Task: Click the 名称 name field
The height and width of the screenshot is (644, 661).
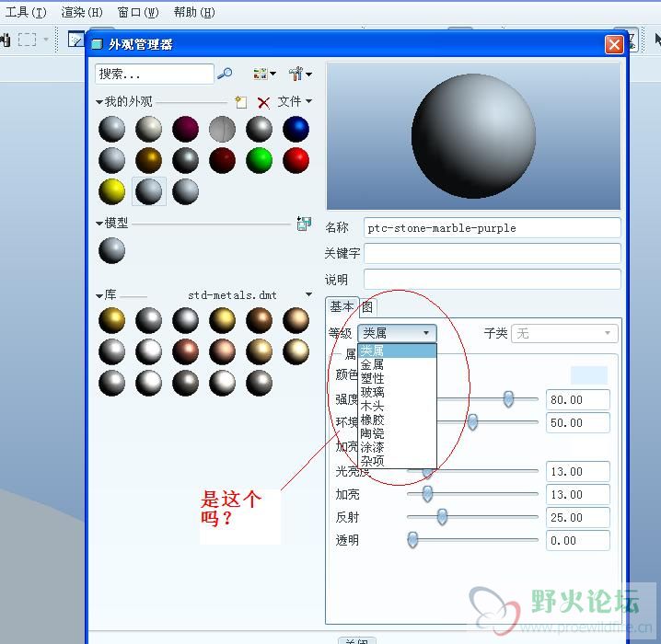Action: click(x=492, y=228)
